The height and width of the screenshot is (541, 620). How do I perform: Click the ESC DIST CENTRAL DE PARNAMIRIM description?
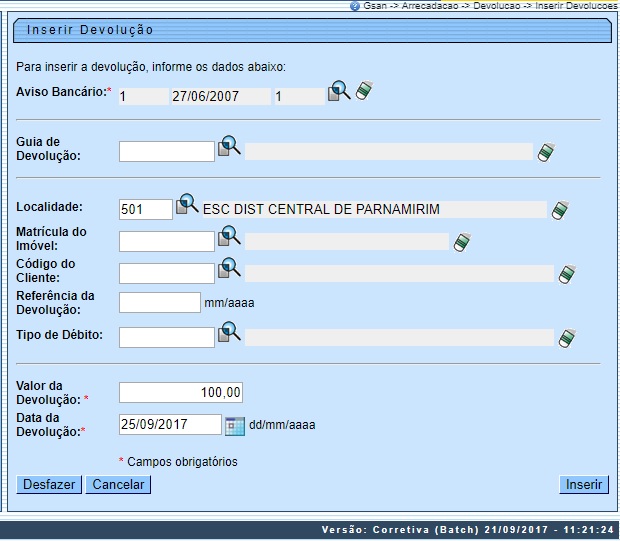point(374,209)
